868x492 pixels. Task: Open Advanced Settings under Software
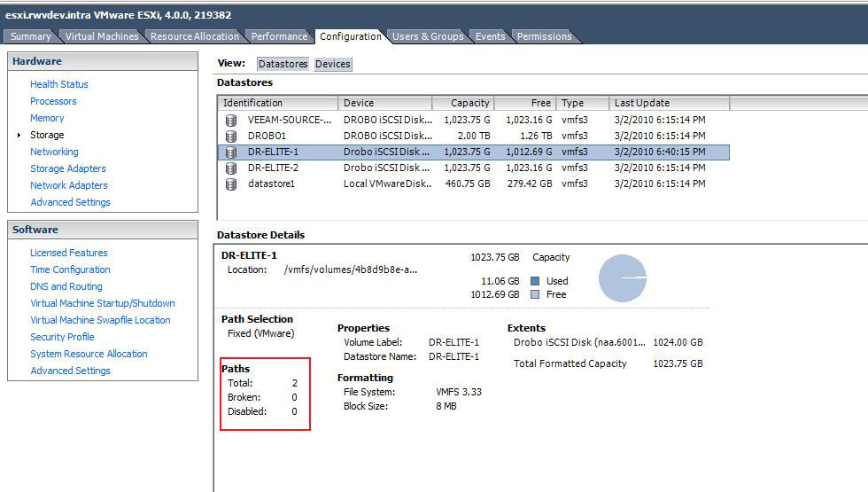click(70, 371)
